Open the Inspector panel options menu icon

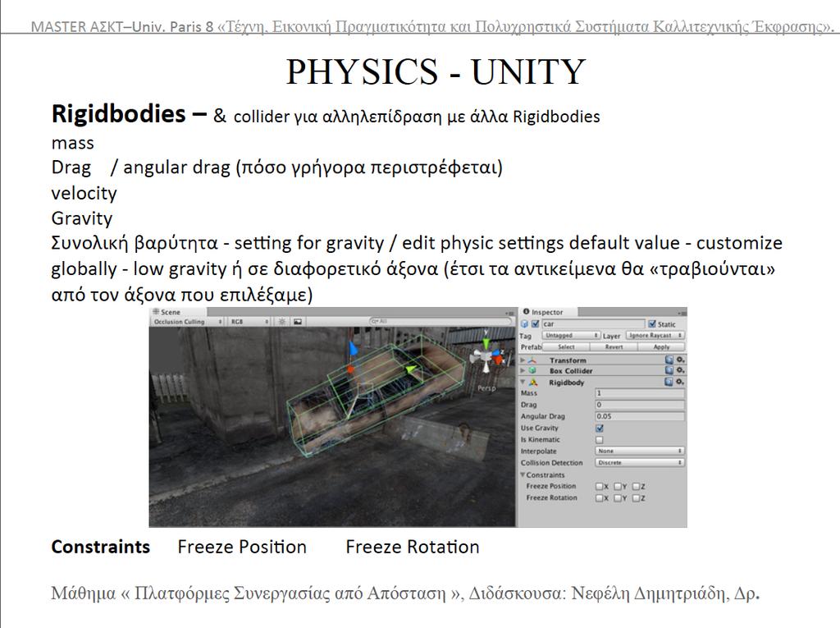682,314
